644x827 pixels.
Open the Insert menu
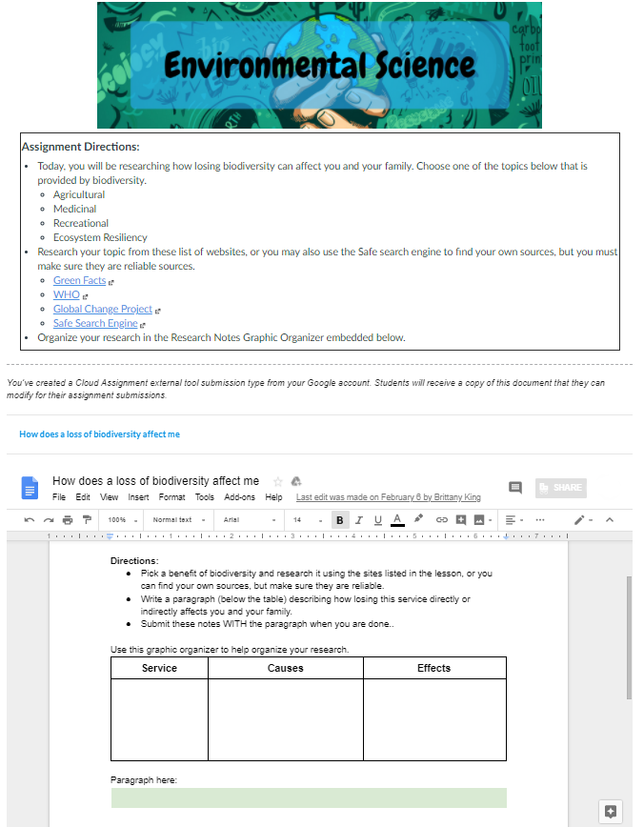(138, 497)
